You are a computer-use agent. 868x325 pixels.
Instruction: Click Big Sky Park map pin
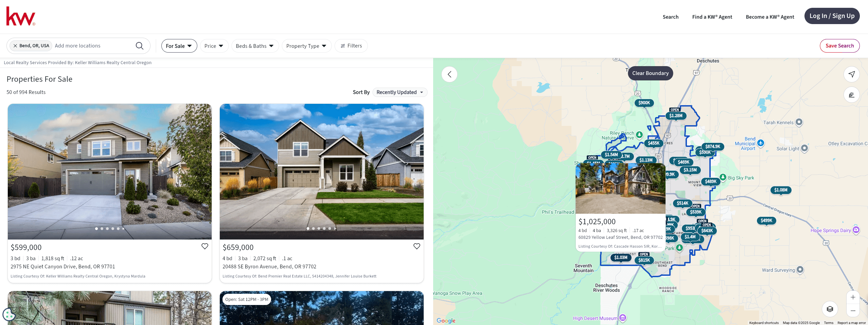723,177
